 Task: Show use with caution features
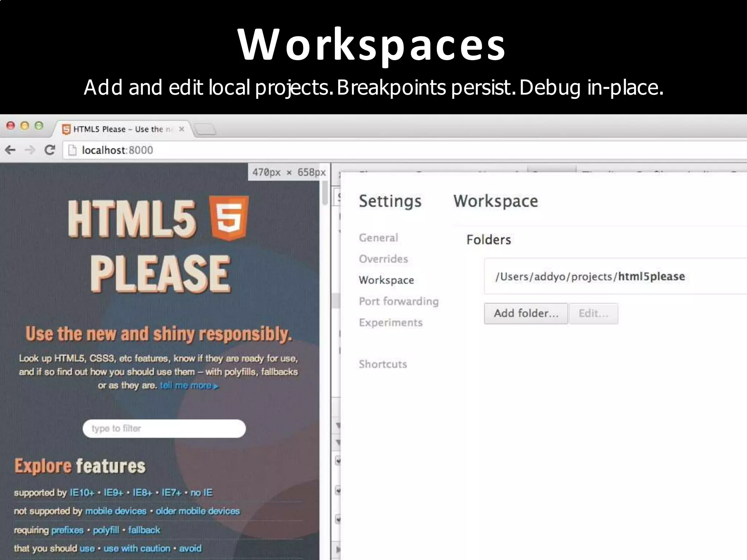click(x=137, y=549)
